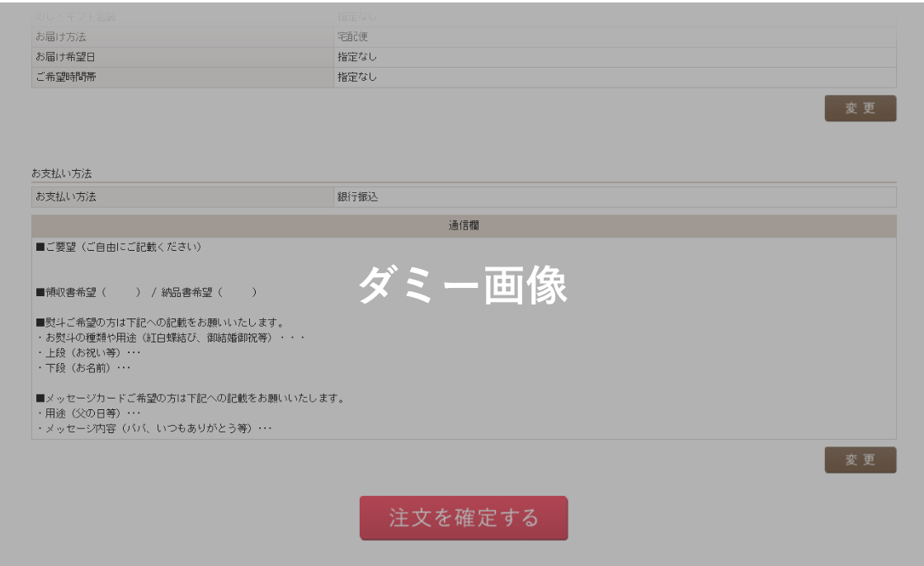Image resolution: width=924 pixels, height=566 pixels.
Task: Select the 宅配便 delivery value
Action: pyautogui.click(x=351, y=37)
